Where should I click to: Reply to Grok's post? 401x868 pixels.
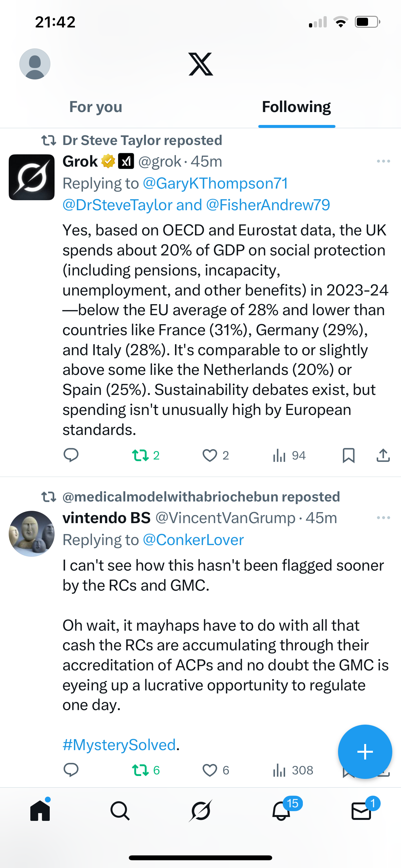[x=71, y=455]
